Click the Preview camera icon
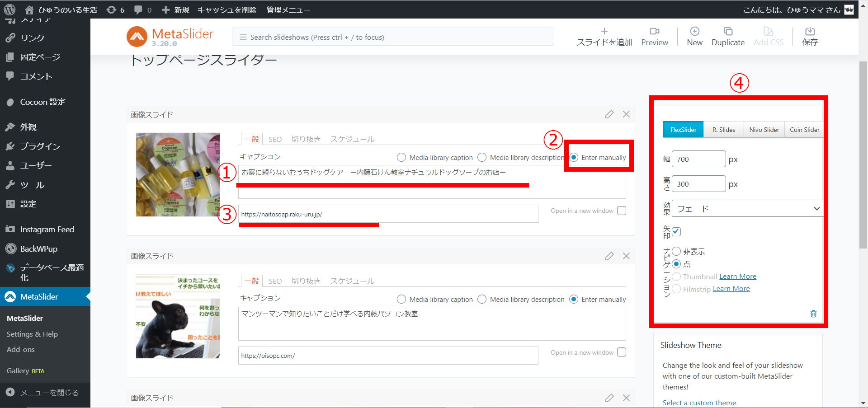 (654, 31)
